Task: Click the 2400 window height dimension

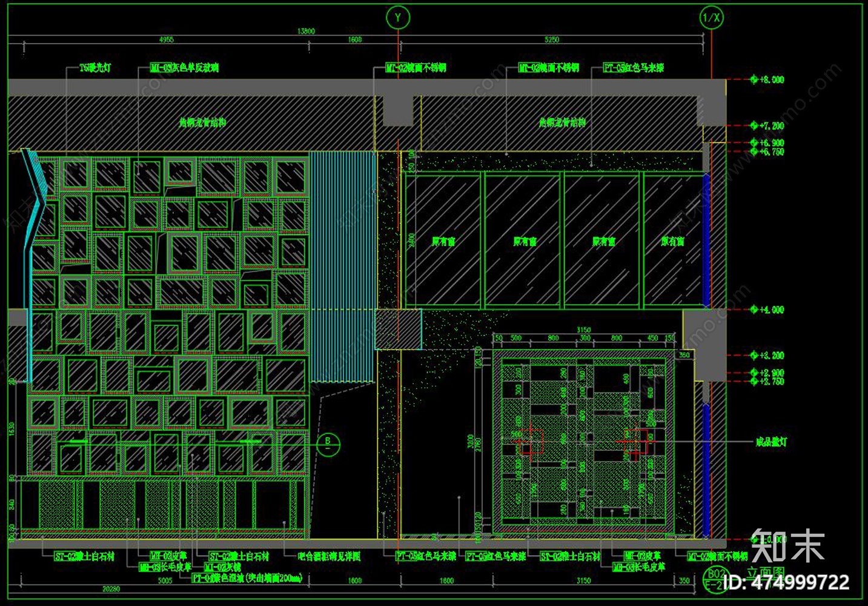Action: pyautogui.click(x=411, y=241)
